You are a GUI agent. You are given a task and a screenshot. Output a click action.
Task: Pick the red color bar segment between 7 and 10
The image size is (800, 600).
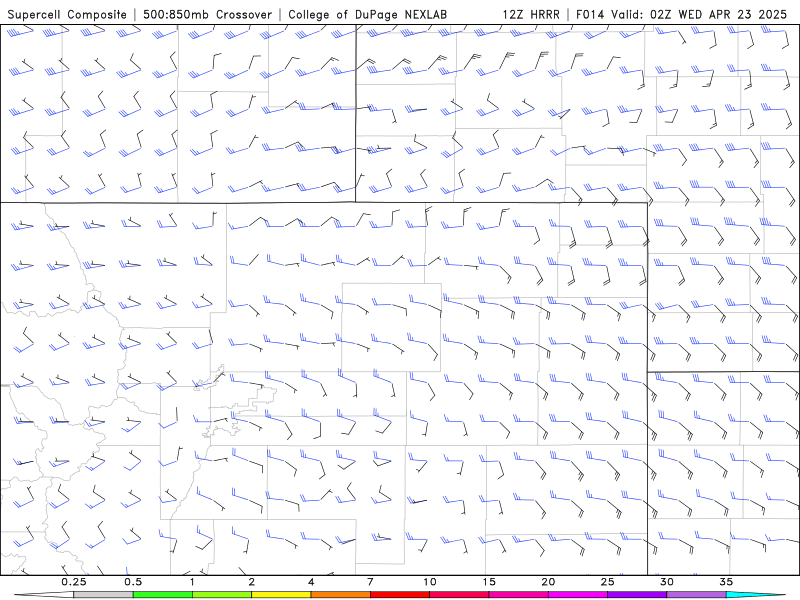pos(399,595)
